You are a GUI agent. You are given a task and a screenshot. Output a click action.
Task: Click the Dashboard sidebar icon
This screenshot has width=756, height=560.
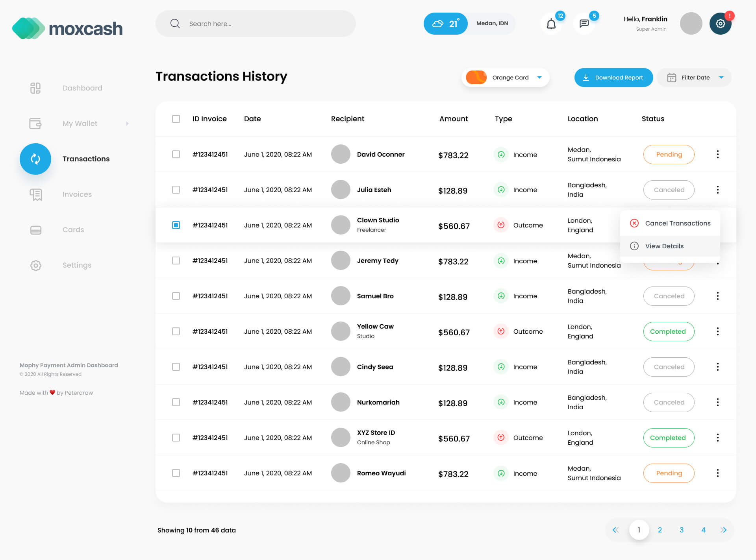pyautogui.click(x=35, y=88)
